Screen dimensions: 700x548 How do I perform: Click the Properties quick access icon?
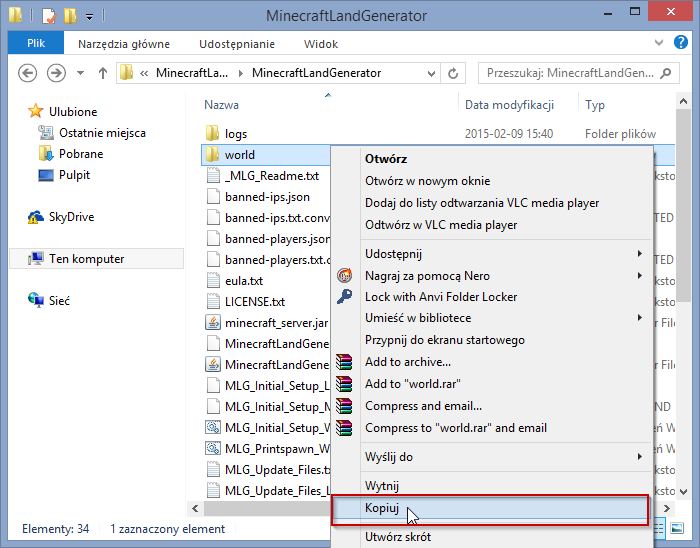pyautogui.click(x=49, y=17)
